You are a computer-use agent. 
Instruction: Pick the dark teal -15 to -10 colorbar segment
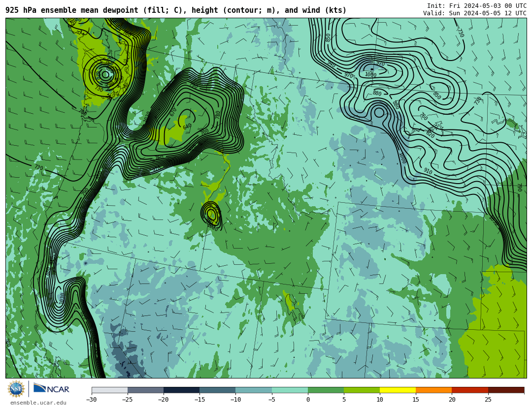(x=218, y=390)
